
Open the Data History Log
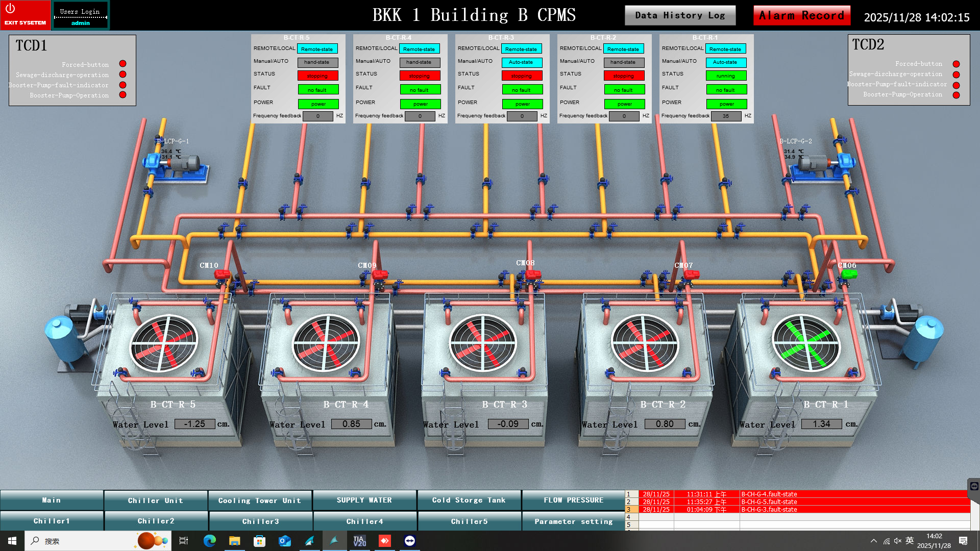pyautogui.click(x=680, y=15)
